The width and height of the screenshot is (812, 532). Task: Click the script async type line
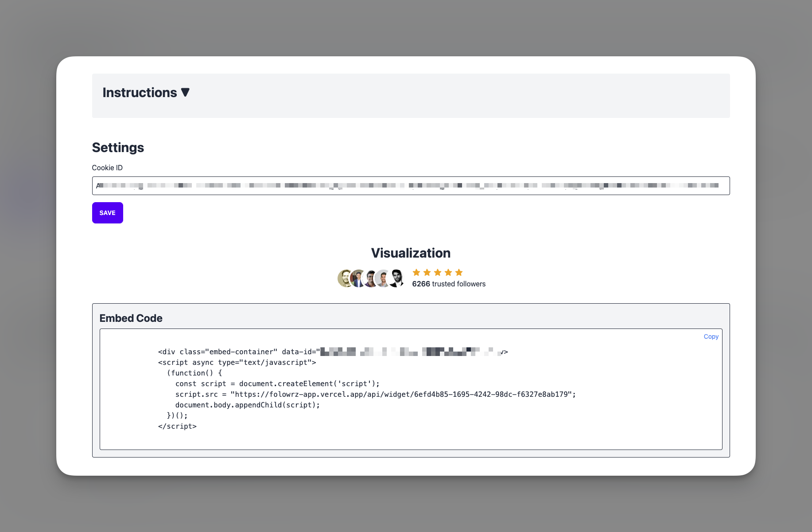point(237,362)
